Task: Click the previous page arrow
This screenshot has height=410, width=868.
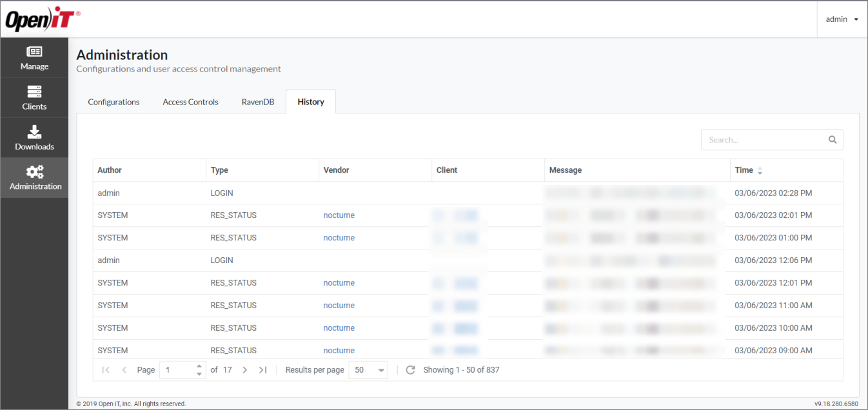Action: (x=124, y=369)
